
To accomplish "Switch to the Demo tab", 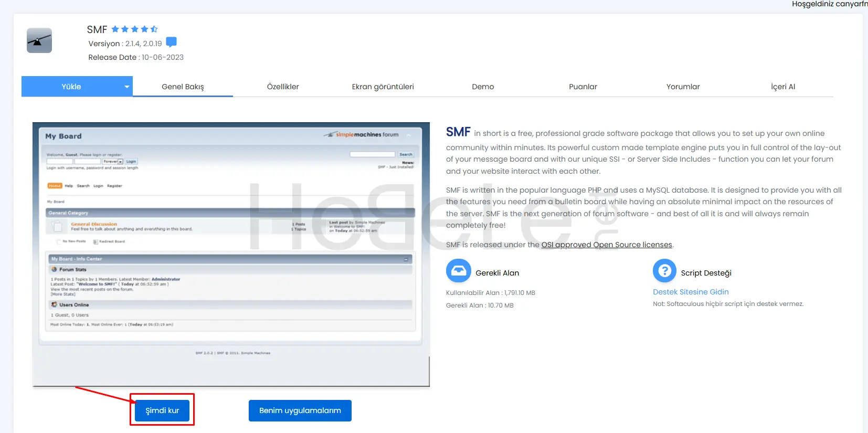I will pyautogui.click(x=483, y=87).
